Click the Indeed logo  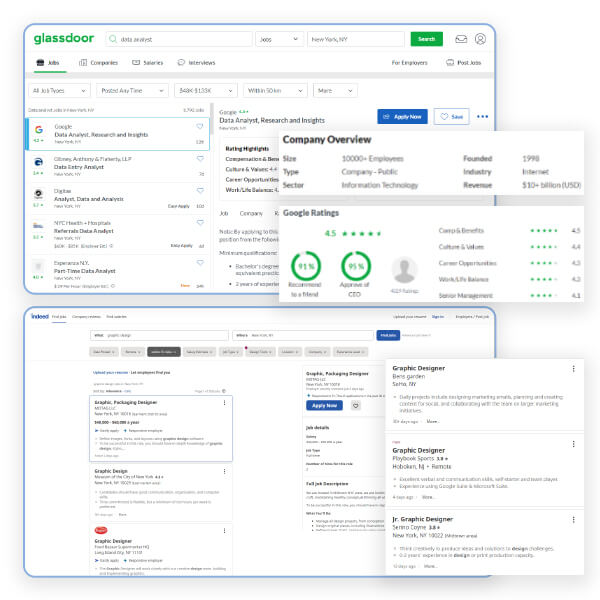40,316
